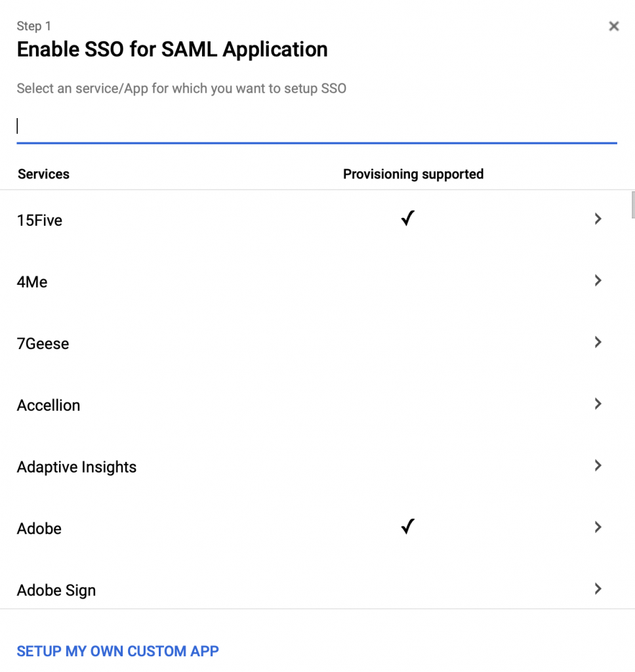Close the Enable SSO dialog

(x=613, y=26)
